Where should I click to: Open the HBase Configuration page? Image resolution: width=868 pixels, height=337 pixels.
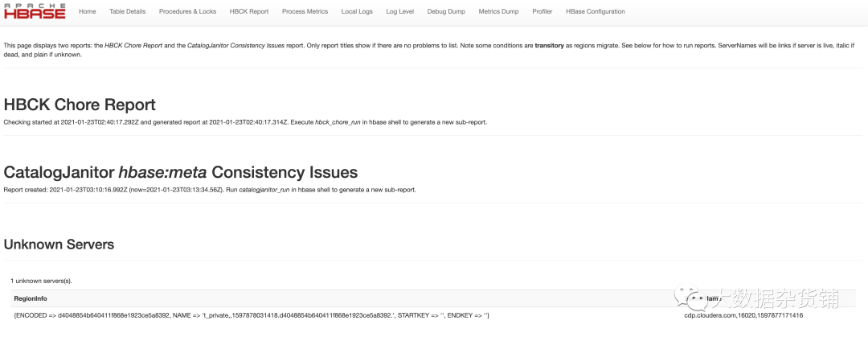[x=595, y=12]
